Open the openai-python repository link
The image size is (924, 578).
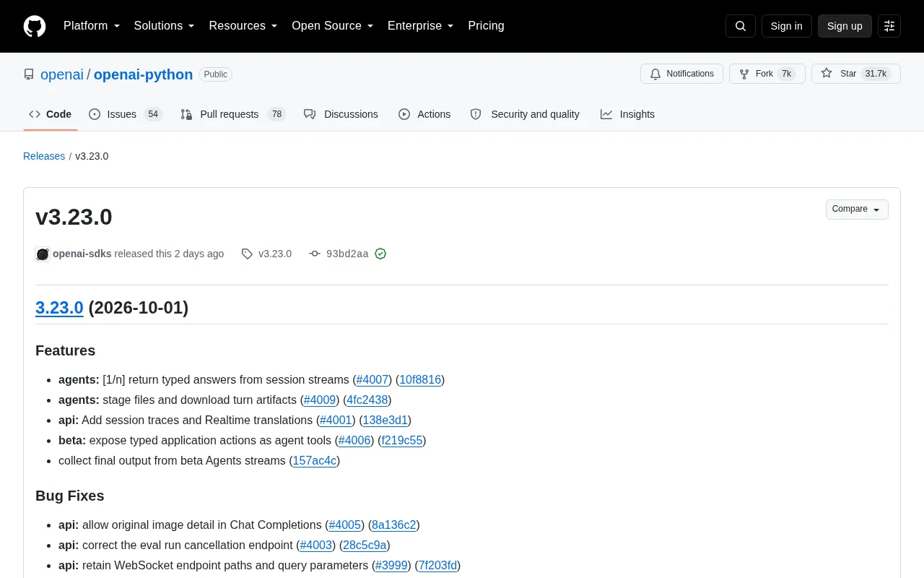(x=143, y=74)
